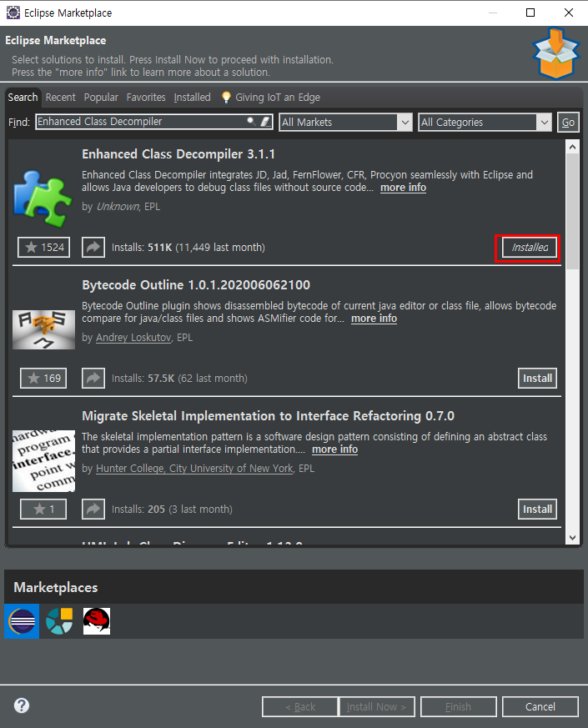Favorite Bytecode Outline with 169 stars
Viewport: 588px width, 728px height.
pos(43,378)
